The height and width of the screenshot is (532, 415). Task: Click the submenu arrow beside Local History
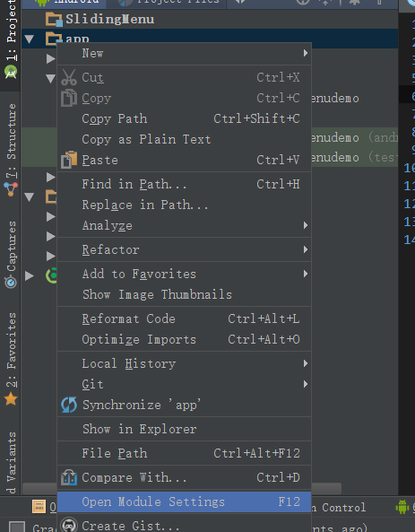pyautogui.click(x=306, y=363)
